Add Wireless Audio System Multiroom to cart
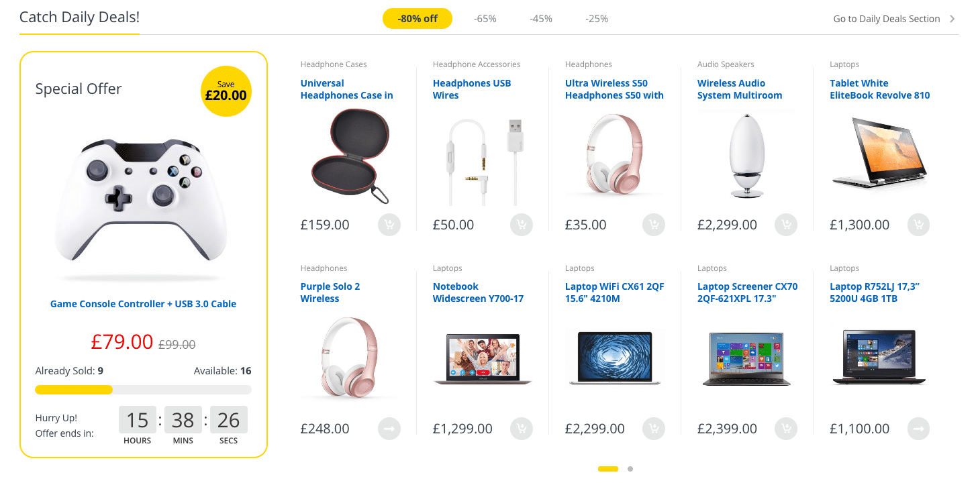The image size is (980, 483). click(x=786, y=225)
